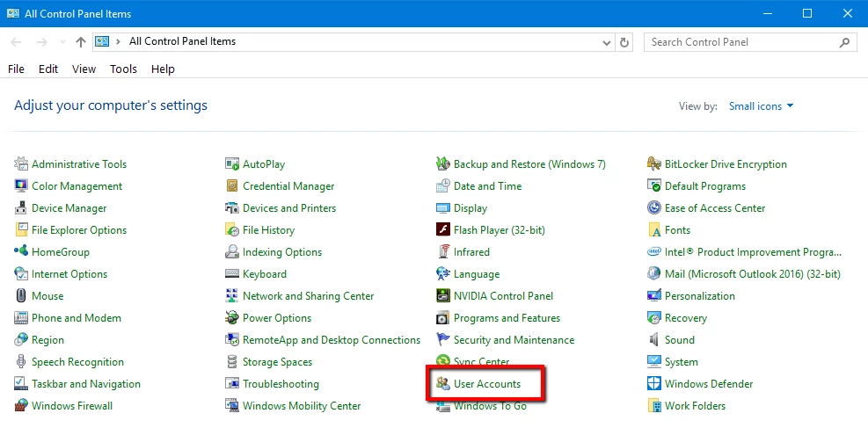868x428 pixels.
Task: Click the Refresh button beside address bar
Action: click(x=624, y=42)
